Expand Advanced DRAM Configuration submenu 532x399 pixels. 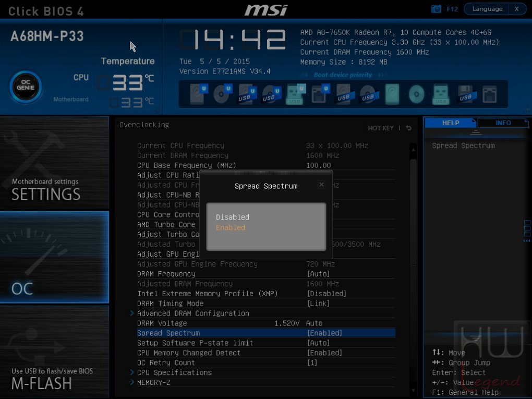click(193, 313)
